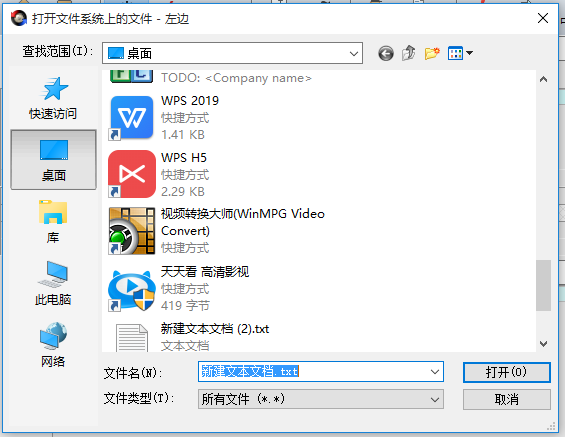The width and height of the screenshot is (565, 437).
Task: Select the text '新建文本文档 (2).txt'
Action: [x=215, y=329]
